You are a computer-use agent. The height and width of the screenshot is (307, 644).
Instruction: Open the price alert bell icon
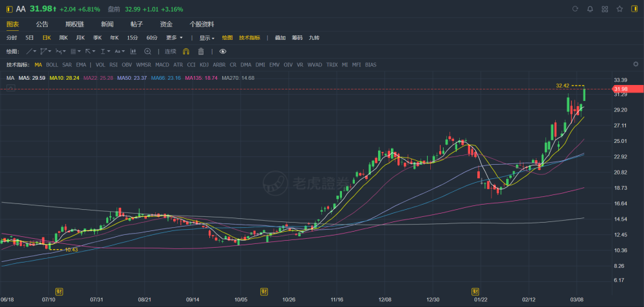click(590, 9)
